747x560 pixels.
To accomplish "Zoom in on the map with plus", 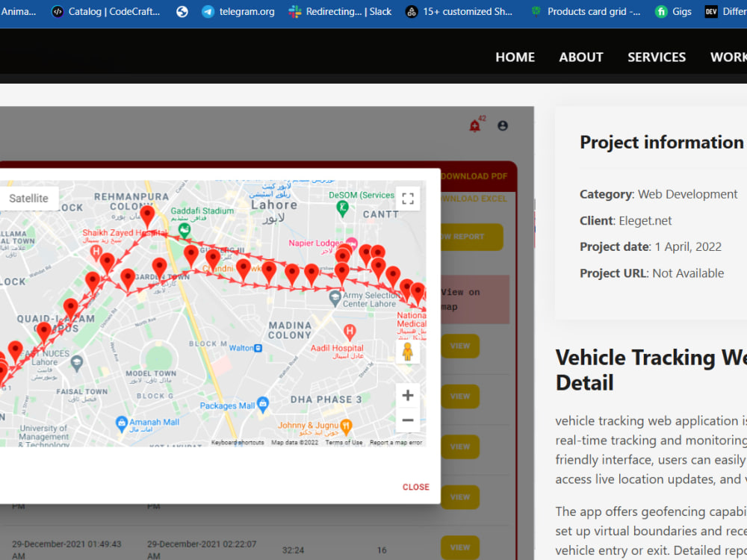I will [408, 395].
